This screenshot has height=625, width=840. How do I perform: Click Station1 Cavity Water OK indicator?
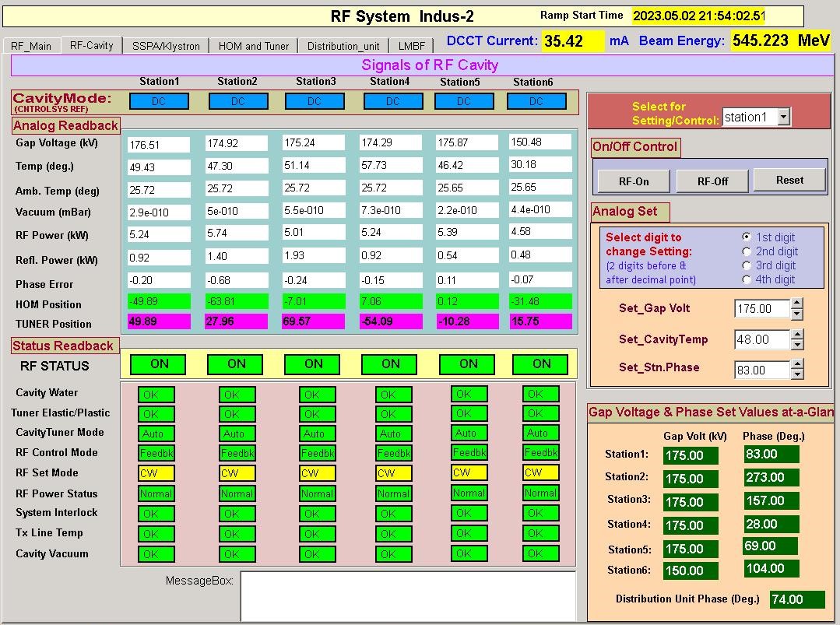[156, 395]
